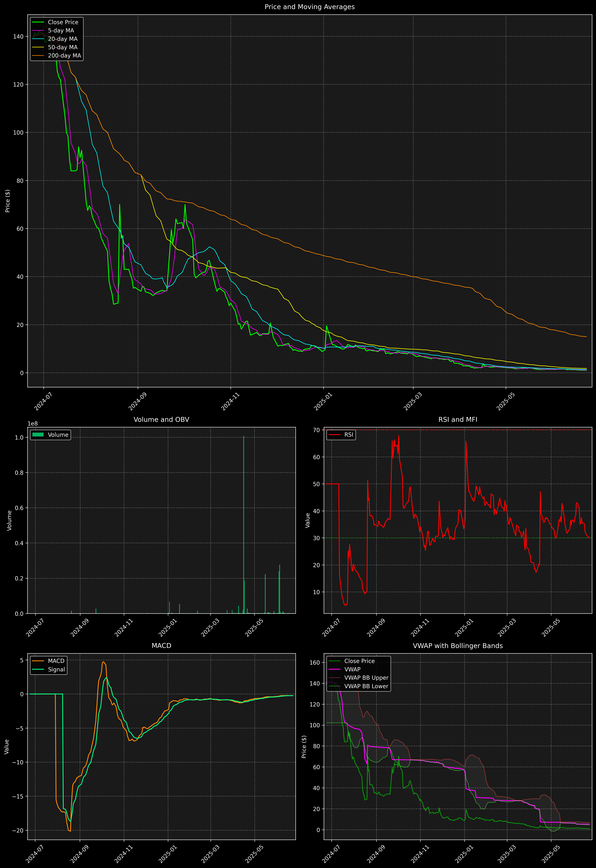This screenshot has width=596, height=868.
Task: Click the "60" y-tick on the top price chart
Action: tap(20, 229)
